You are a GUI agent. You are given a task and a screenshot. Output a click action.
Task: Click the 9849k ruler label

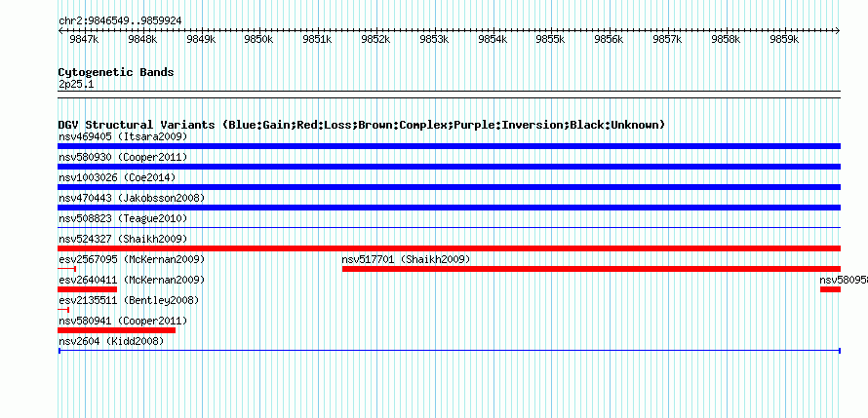[201, 39]
